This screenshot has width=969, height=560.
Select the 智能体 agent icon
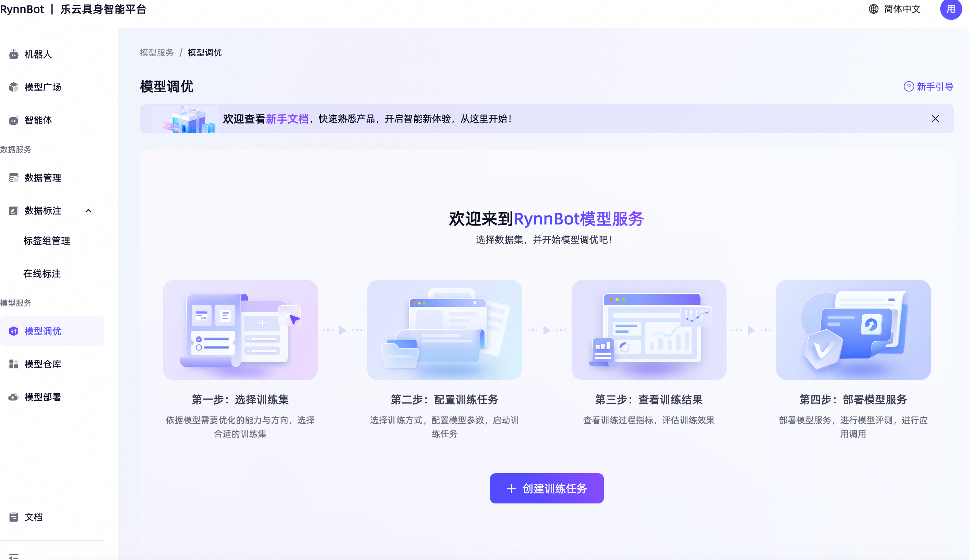pos(14,120)
